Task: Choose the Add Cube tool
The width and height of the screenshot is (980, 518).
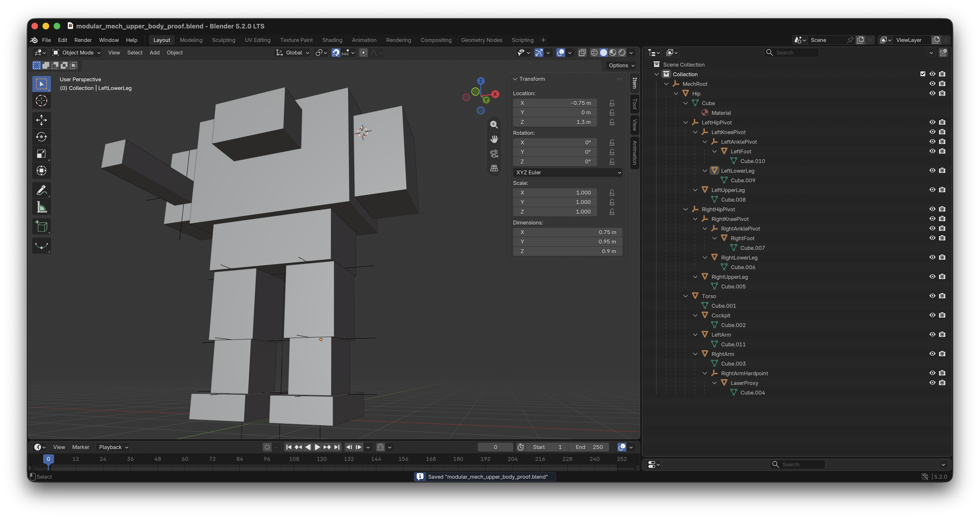Action: [x=41, y=227]
